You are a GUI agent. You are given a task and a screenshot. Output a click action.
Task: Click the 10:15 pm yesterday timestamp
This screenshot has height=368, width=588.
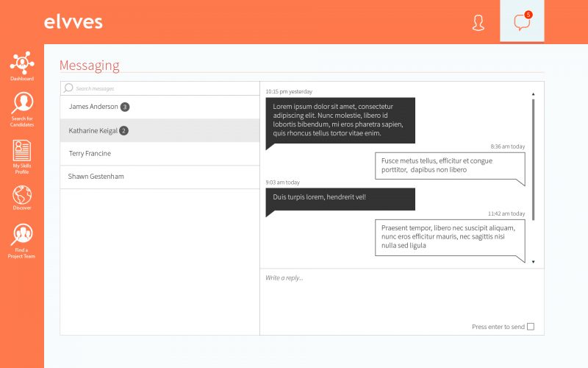pos(289,91)
